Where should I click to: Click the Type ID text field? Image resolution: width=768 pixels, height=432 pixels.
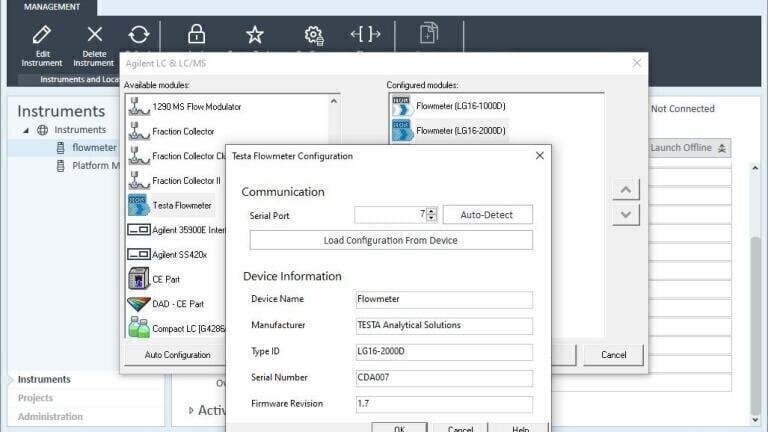[x=444, y=352]
